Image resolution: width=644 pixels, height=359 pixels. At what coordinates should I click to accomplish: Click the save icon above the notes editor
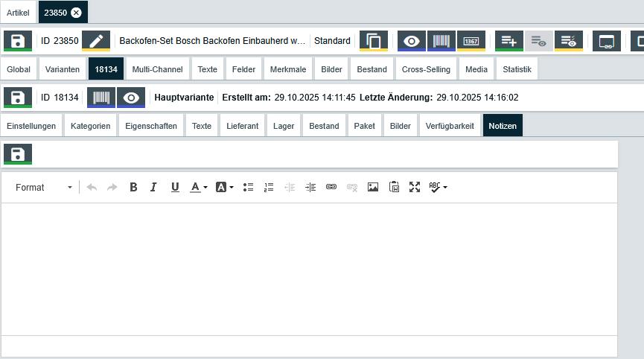click(18, 154)
